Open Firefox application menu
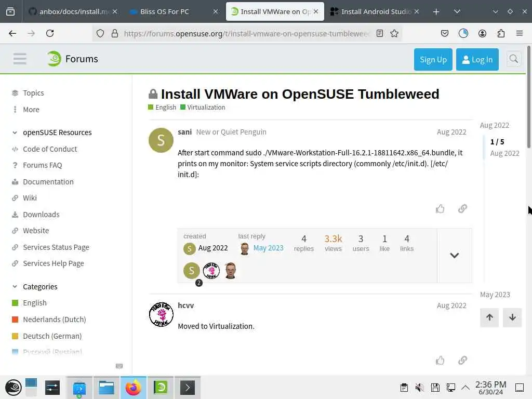 (x=520, y=33)
